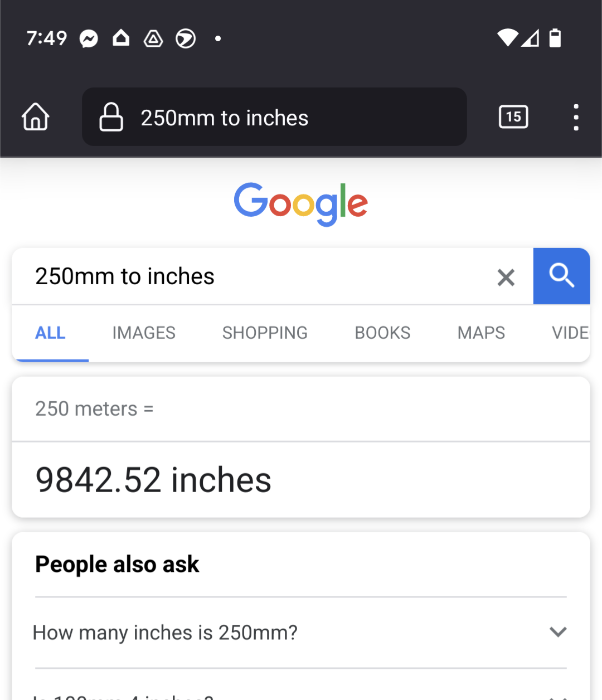
Task: Tap the Wi-Fi status icon
Action: point(507,38)
